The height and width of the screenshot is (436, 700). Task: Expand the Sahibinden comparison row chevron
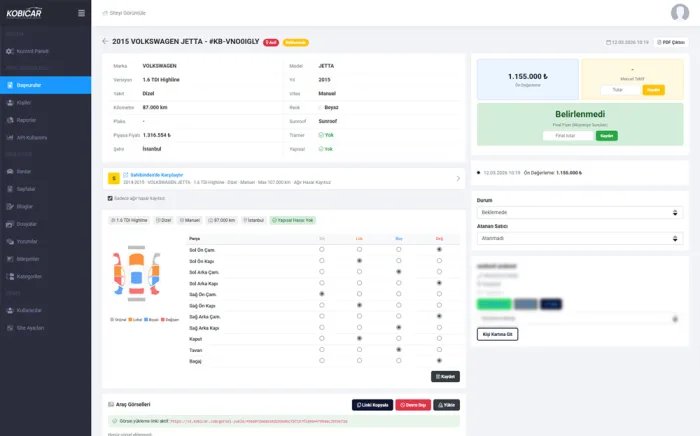[458, 179]
